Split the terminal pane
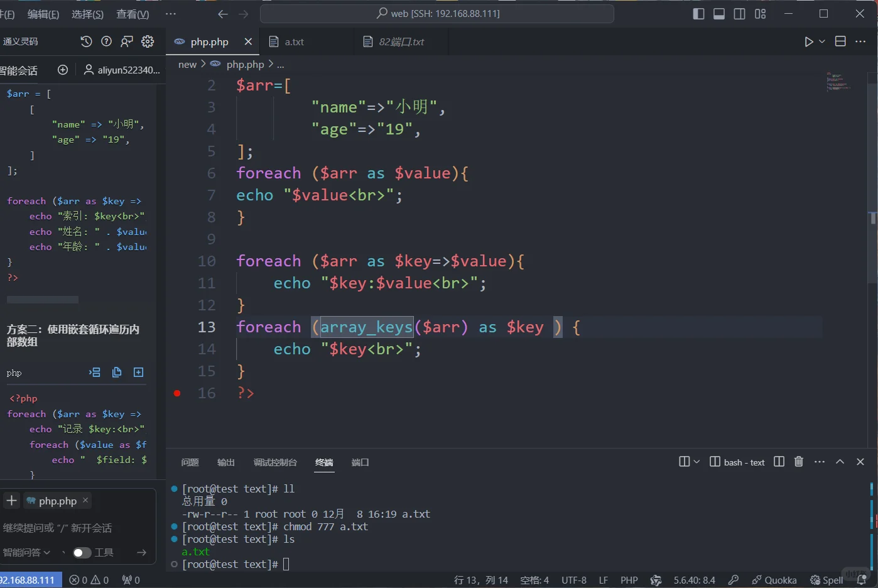878x588 pixels. tap(779, 462)
